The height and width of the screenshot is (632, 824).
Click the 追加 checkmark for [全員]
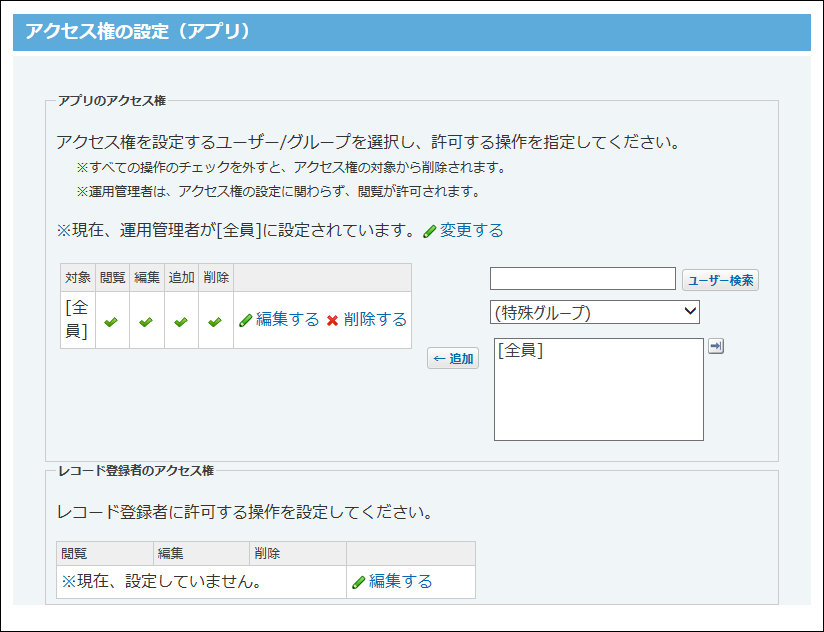[x=180, y=322]
